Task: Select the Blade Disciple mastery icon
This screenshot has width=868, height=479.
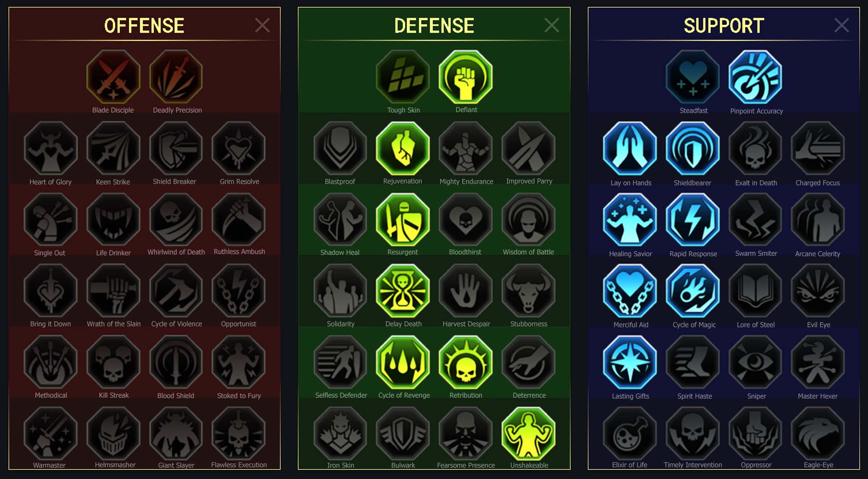Action: pyautogui.click(x=113, y=77)
